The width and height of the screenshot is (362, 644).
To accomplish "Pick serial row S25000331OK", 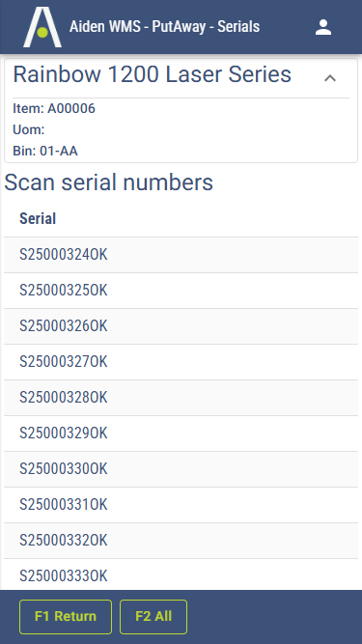I will (181, 505).
